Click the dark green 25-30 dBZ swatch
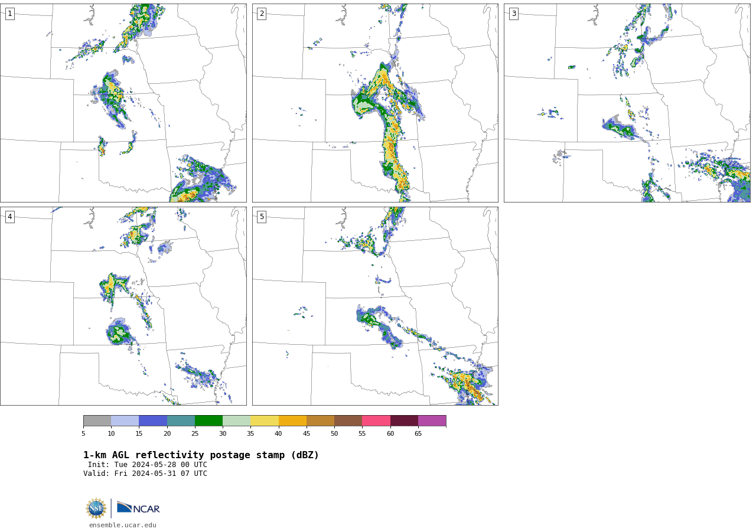This screenshot has height=532, width=756. [x=208, y=421]
